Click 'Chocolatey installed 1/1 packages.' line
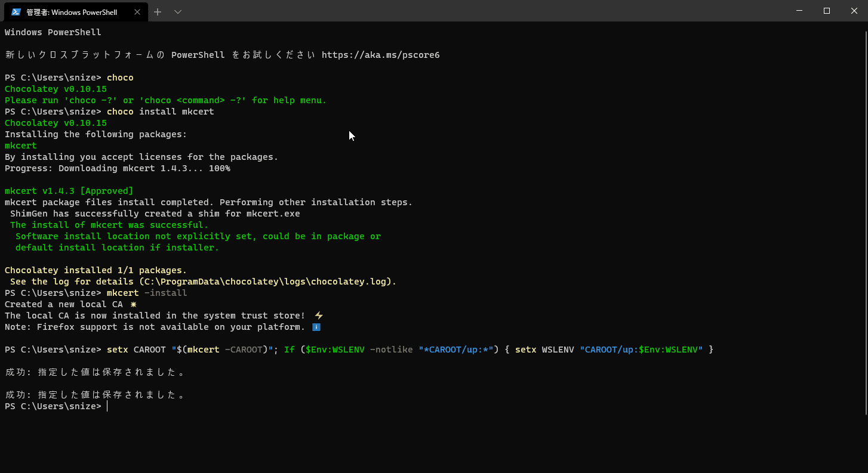Screen dimensions: 868x473 (x=96, y=270)
